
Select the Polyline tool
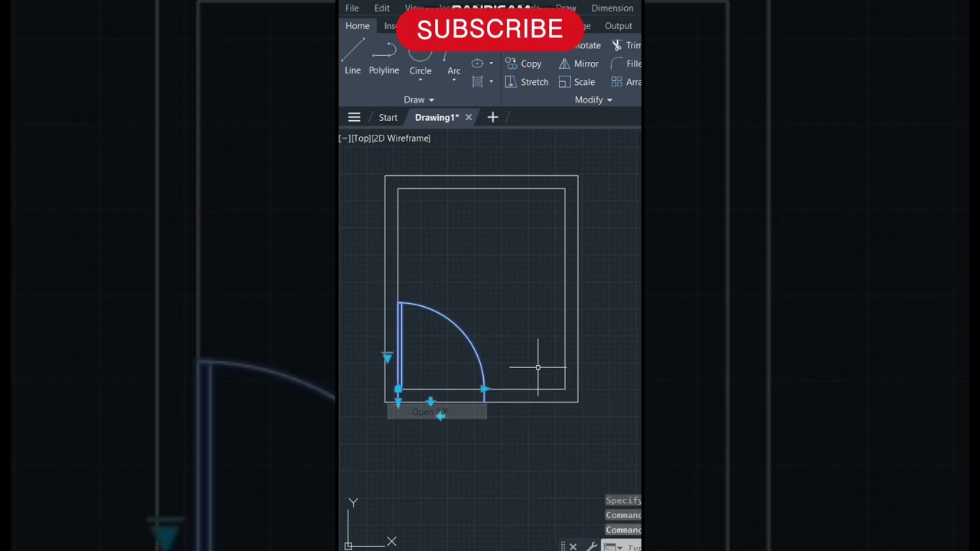coord(384,57)
